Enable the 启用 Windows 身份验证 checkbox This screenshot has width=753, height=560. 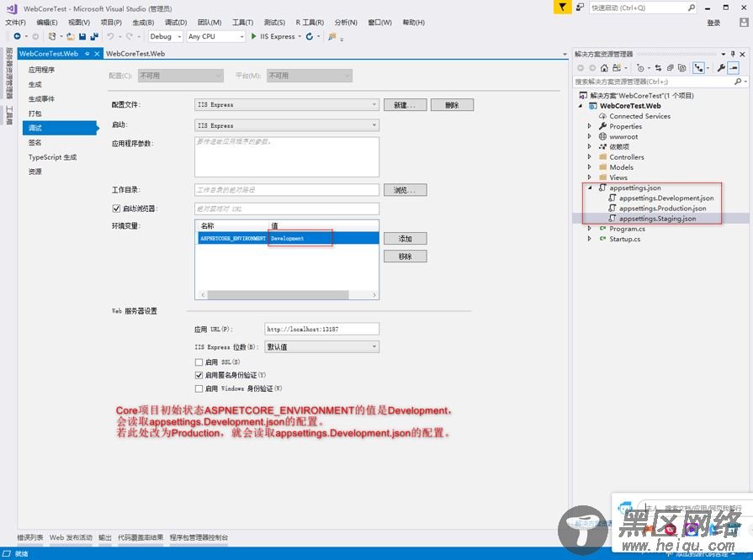[199, 388]
